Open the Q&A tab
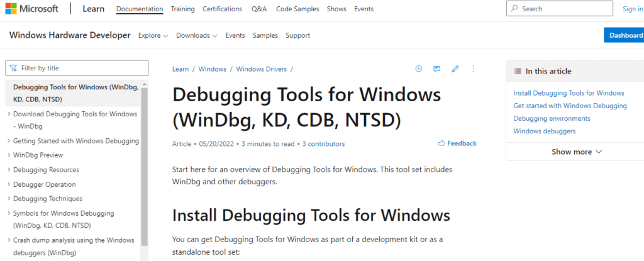 (x=259, y=9)
